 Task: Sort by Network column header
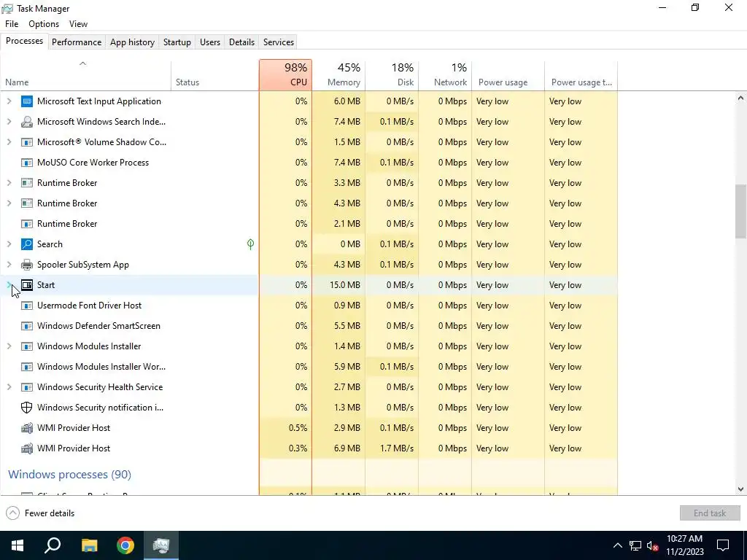coord(446,75)
